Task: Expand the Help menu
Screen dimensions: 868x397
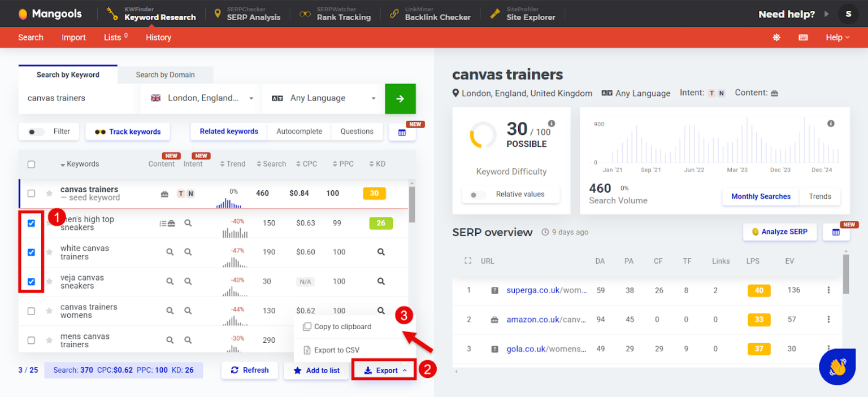Action: point(837,37)
